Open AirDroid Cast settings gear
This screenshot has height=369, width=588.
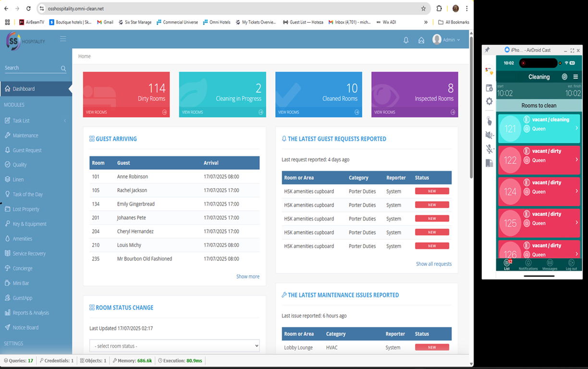(x=489, y=101)
